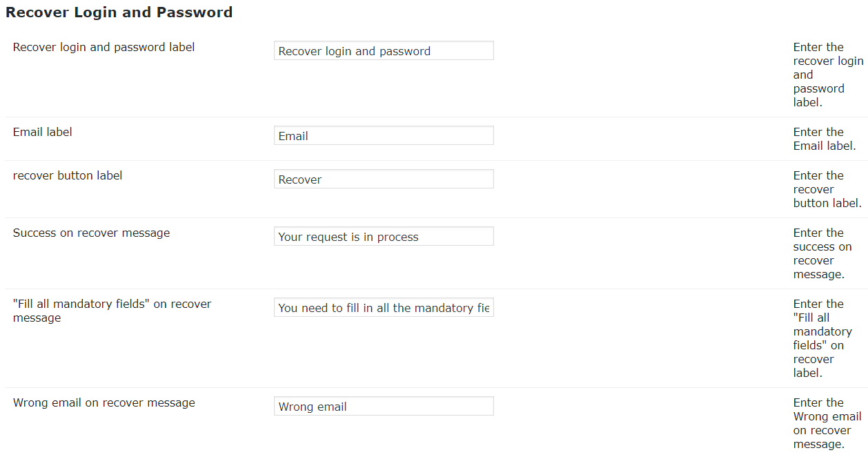The width and height of the screenshot is (868, 457).
Task: Click the 'Recover Login and Password' section heading
Action: point(119,12)
